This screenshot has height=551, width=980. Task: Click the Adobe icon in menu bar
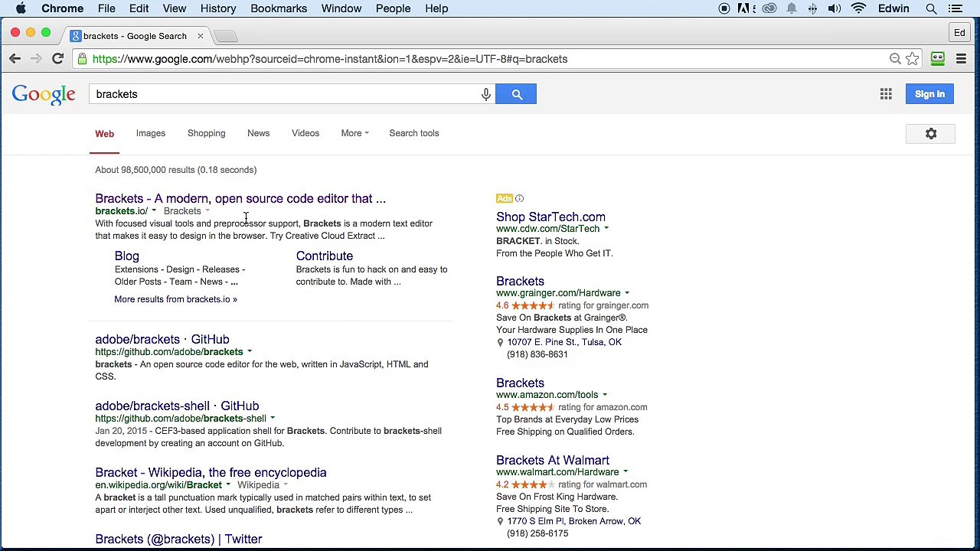pos(745,8)
